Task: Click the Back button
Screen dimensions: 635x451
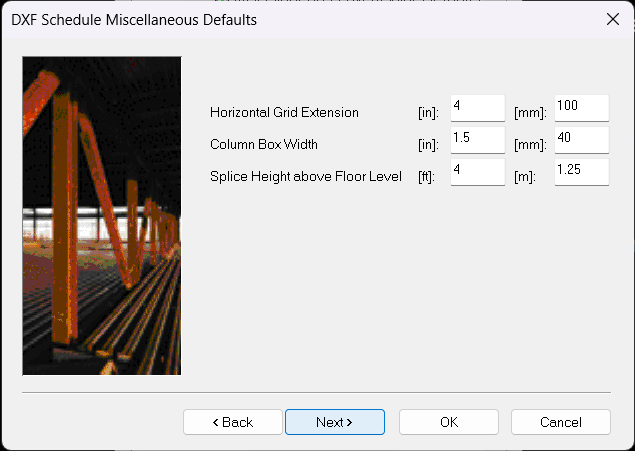Action: (232, 422)
